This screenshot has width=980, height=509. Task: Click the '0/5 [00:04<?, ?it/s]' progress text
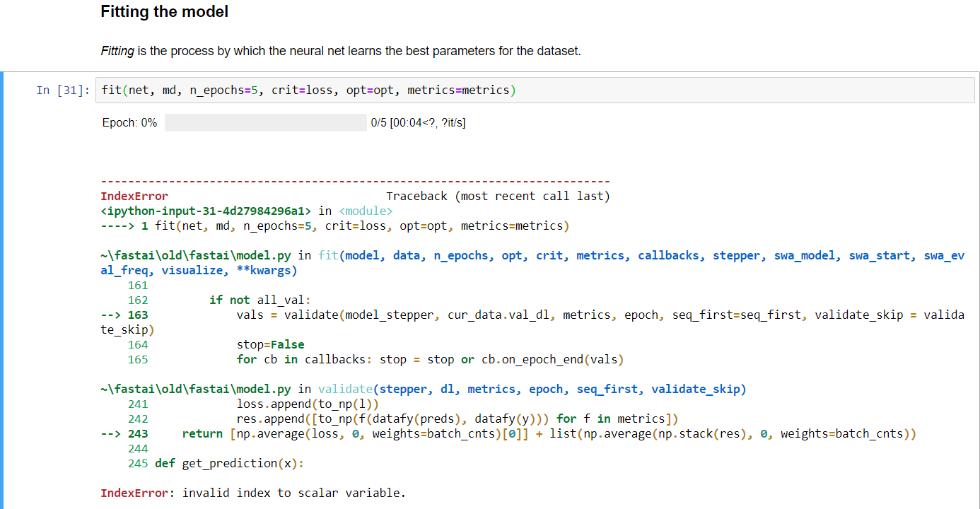tap(418, 123)
